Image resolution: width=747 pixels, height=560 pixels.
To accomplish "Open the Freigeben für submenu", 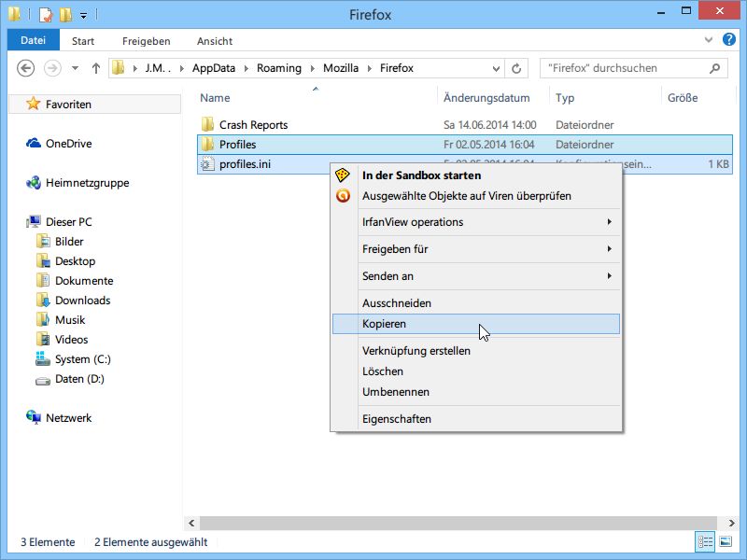I will click(x=476, y=249).
